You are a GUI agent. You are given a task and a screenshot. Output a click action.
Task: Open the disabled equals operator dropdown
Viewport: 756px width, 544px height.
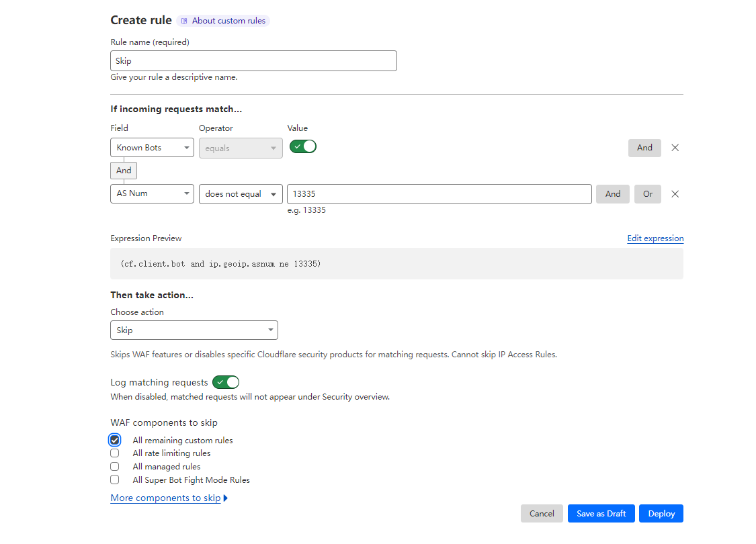pos(241,148)
